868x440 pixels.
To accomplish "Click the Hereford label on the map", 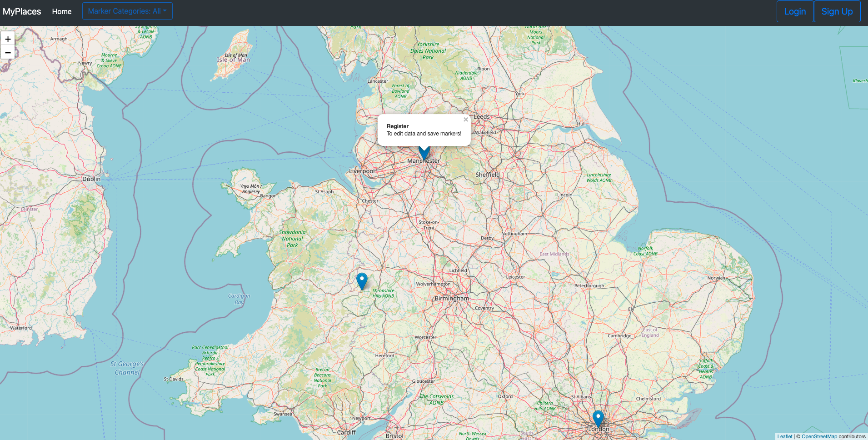I will coord(384,356).
